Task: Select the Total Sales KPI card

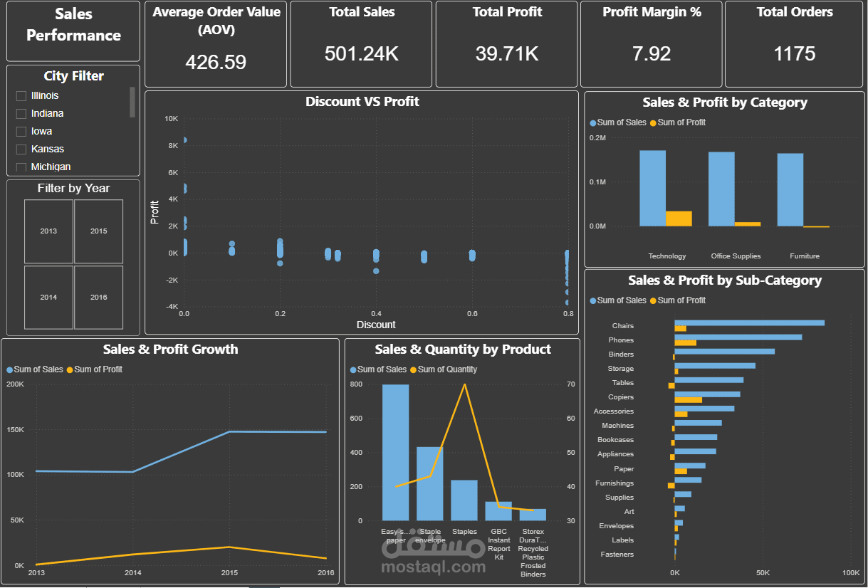Action: tap(361, 44)
